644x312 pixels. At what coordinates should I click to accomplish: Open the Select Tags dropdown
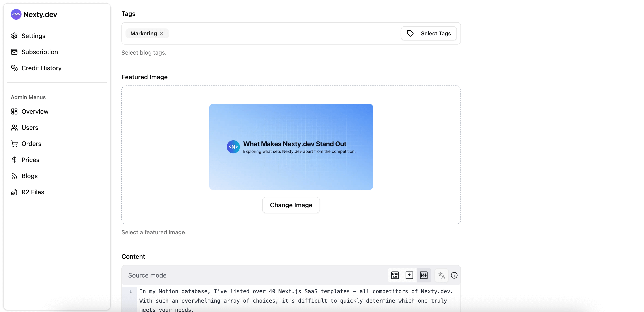tap(428, 34)
